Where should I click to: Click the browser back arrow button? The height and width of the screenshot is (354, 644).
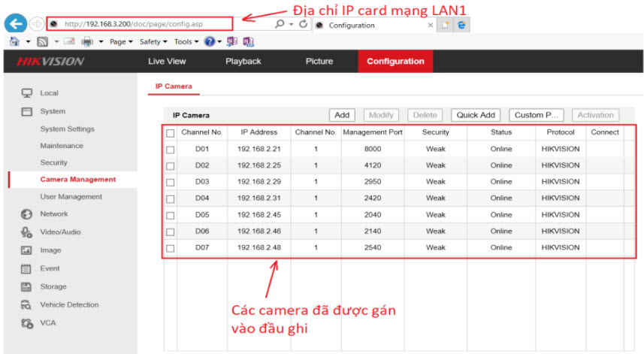pyautogui.click(x=16, y=23)
